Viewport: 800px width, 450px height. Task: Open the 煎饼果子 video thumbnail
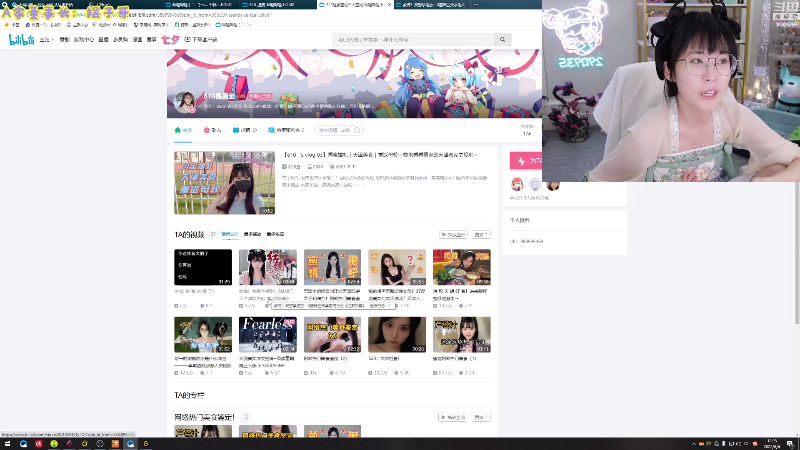[x=332, y=267]
